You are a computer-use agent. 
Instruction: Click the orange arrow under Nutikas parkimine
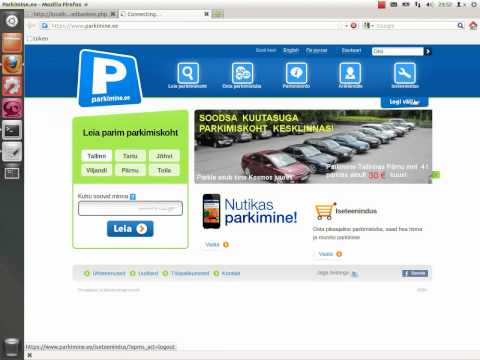pos(226,245)
